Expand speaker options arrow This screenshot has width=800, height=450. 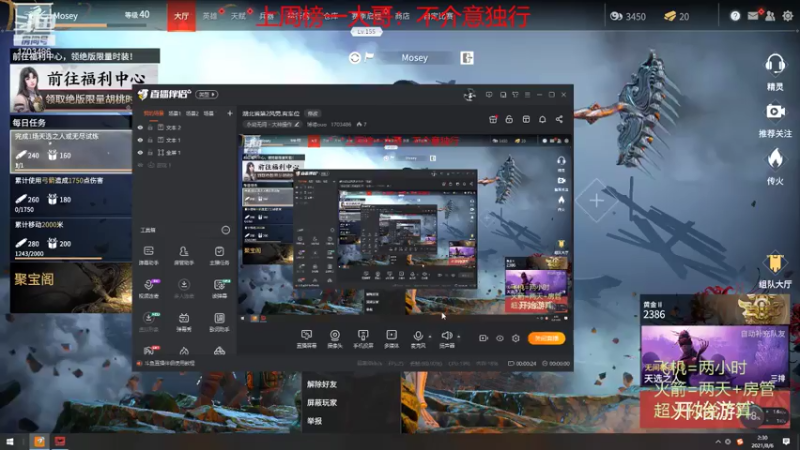pos(458,337)
